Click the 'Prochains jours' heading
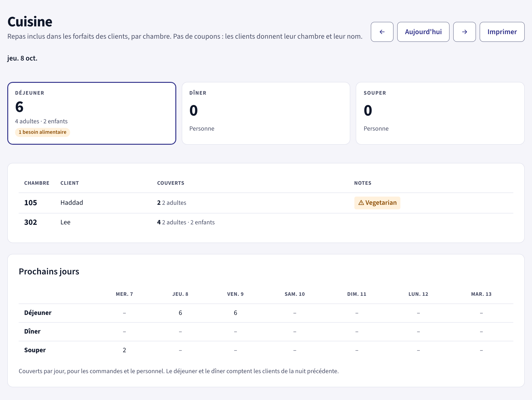This screenshot has height=400, width=532. coord(49,271)
